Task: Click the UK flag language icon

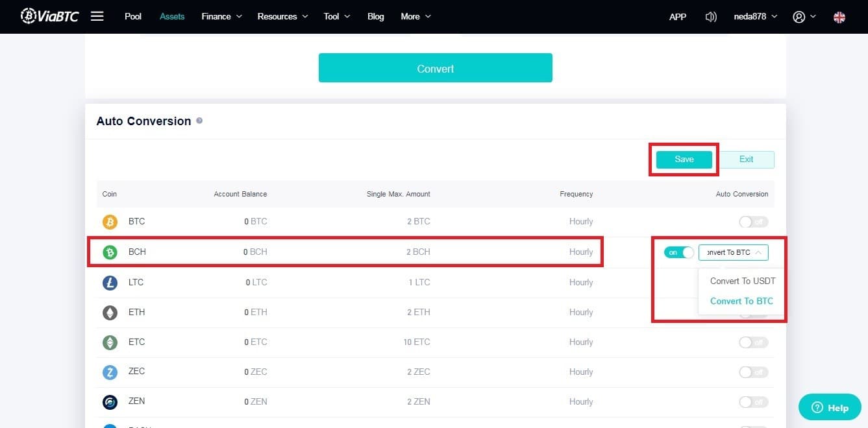Action: 839,17
